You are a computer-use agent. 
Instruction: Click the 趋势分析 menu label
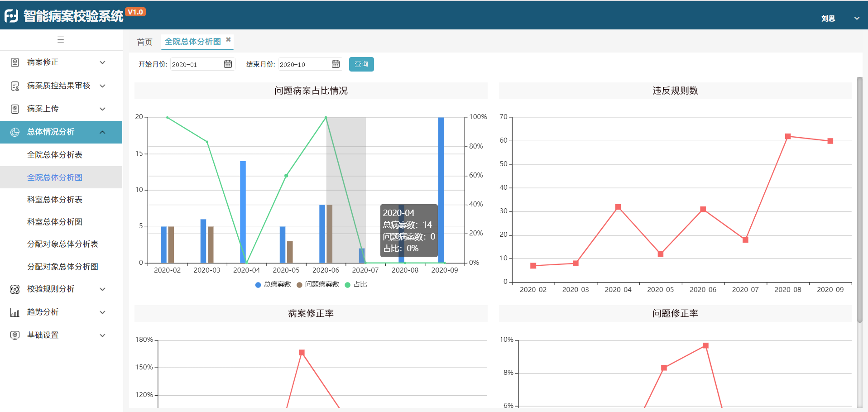[43, 312]
